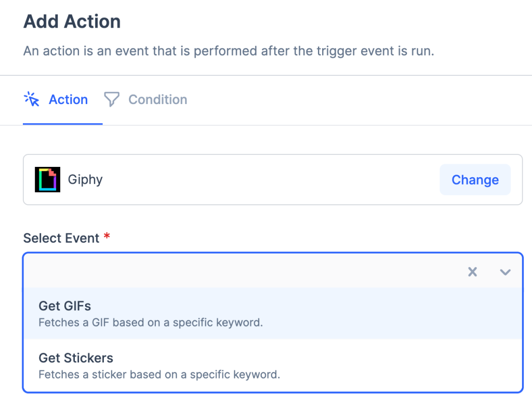Click the Action tab cursor icon

32,99
